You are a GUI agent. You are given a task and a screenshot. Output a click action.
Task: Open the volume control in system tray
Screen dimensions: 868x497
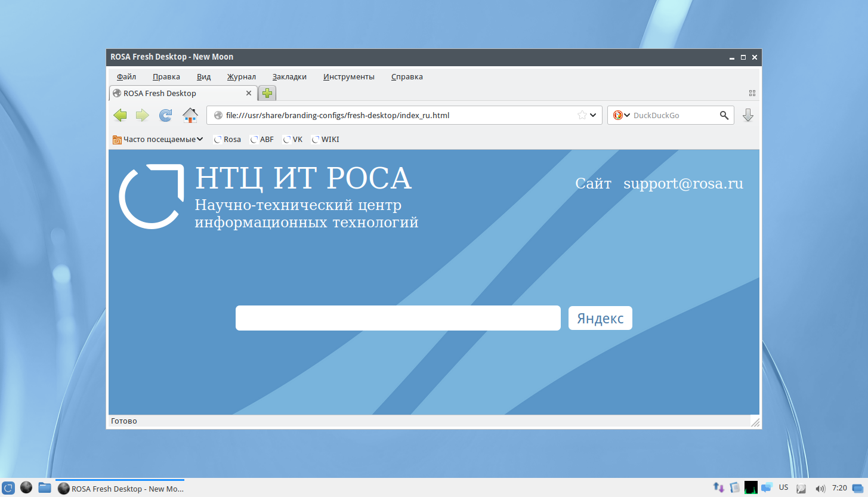click(x=820, y=488)
